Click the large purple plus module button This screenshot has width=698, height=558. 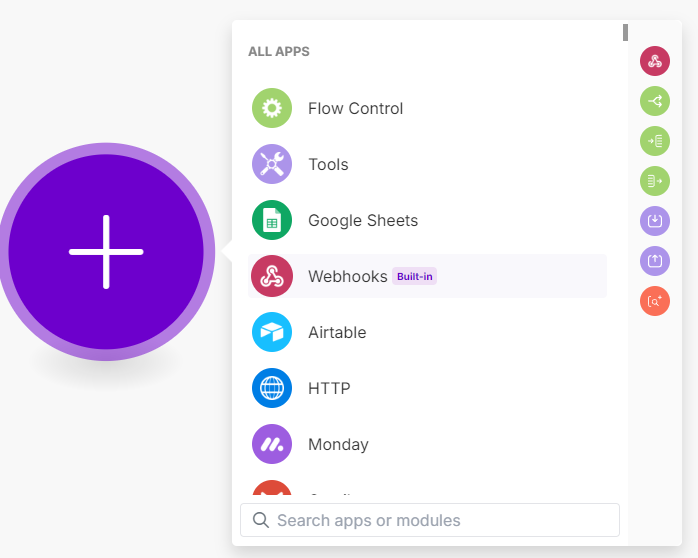click(x=106, y=252)
